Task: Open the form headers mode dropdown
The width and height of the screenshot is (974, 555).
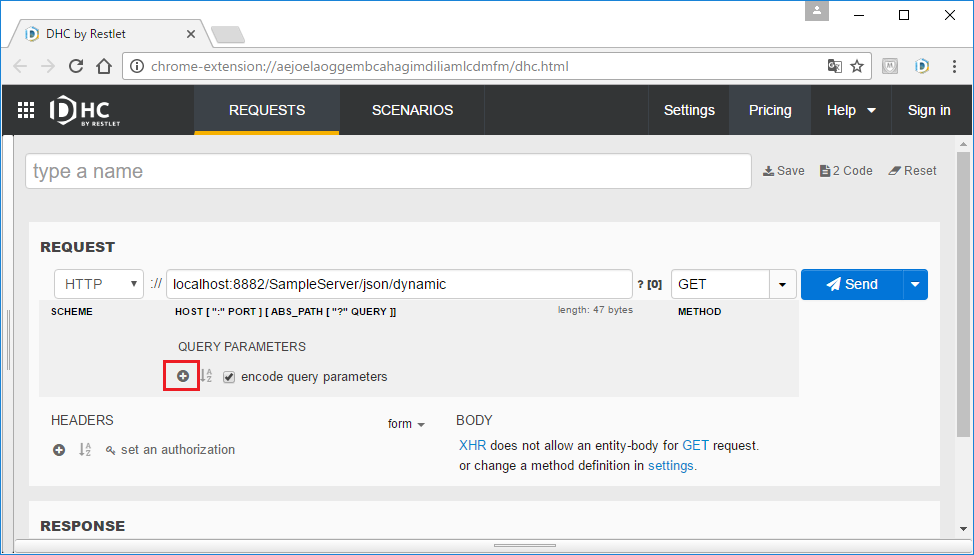Action: coord(406,424)
